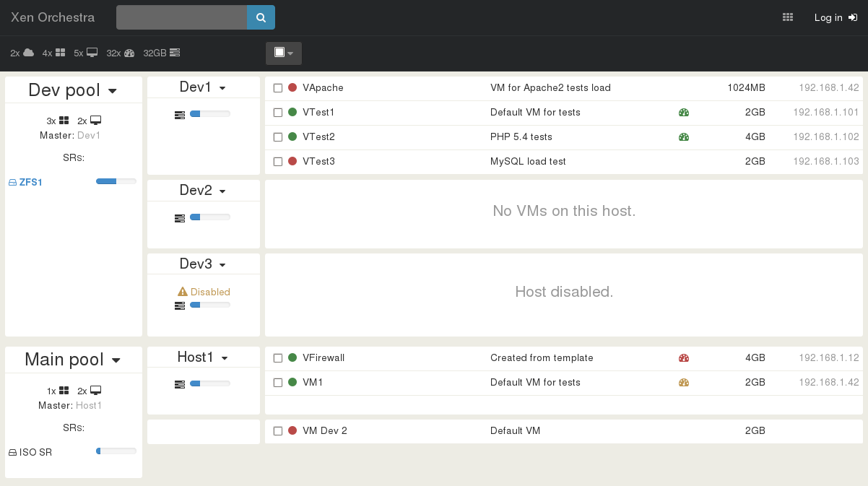Tick the VFirewall checkbox
This screenshot has width=868, height=486.
click(x=278, y=358)
